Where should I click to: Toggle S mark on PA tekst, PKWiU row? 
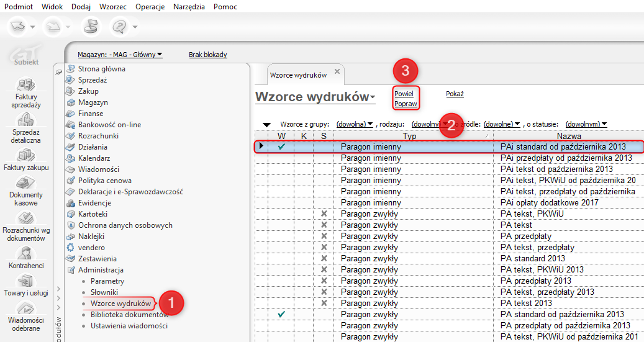(x=323, y=214)
